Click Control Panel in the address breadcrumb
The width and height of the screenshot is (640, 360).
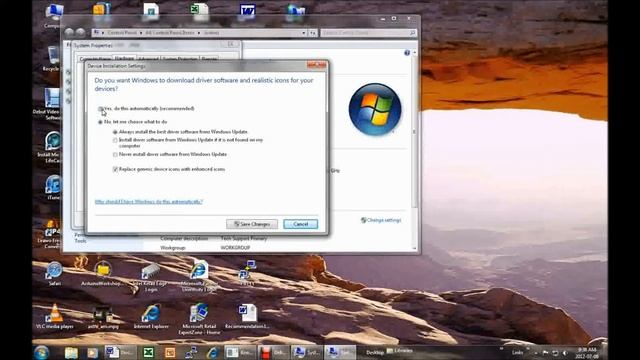pos(122,33)
